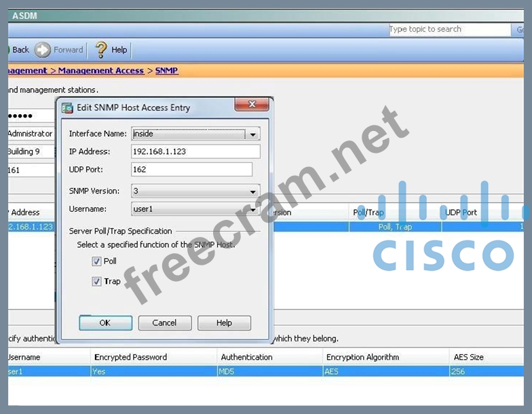
Task: Click the dialog title bar icon
Action: point(66,107)
